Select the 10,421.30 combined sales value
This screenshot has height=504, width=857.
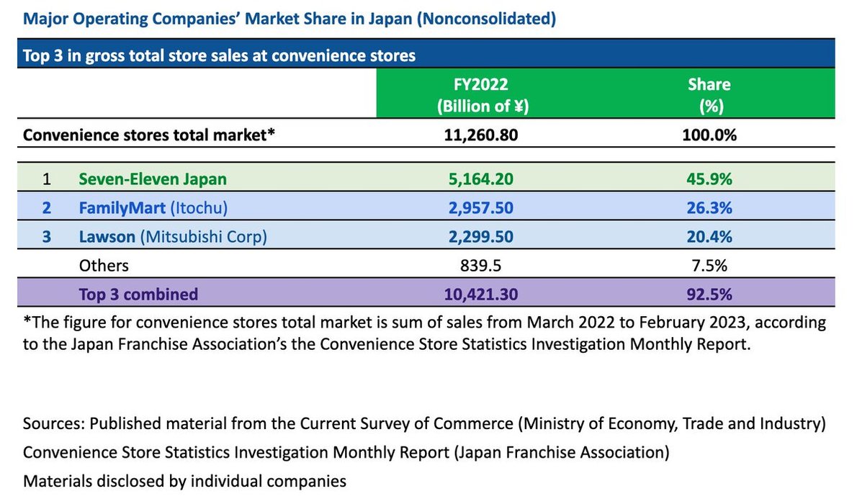(x=481, y=294)
